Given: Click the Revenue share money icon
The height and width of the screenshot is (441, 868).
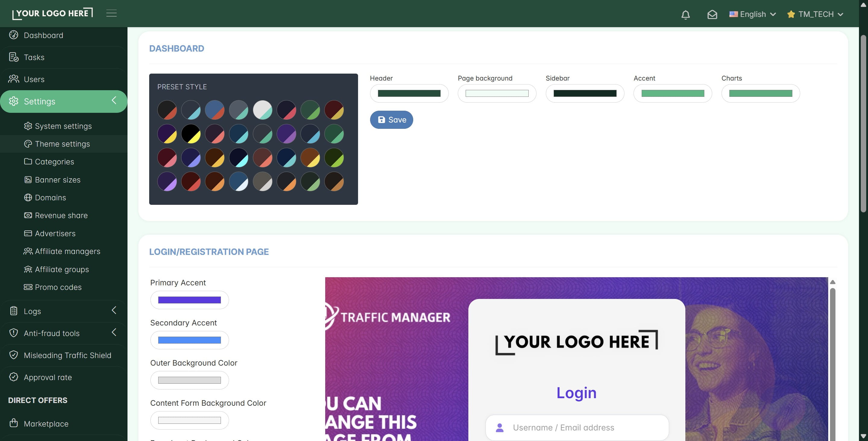Looking at the screenshot, I should [x=28, y=215].
